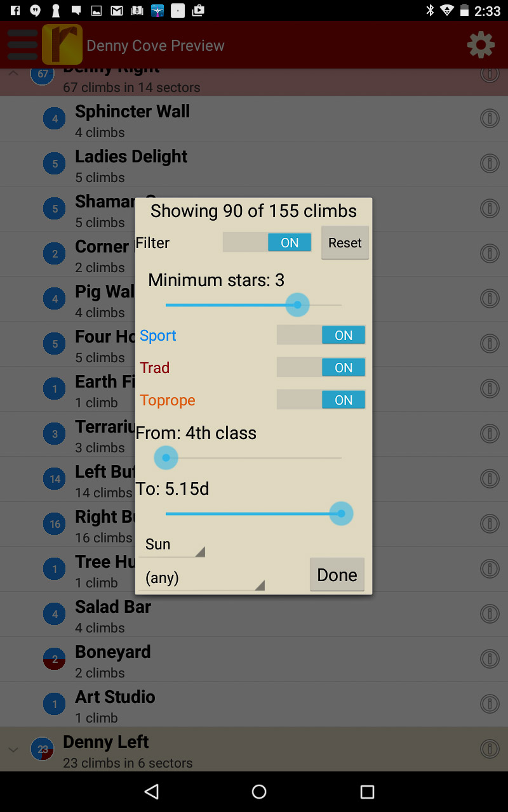
Task: Turn off the Filter switch
Action: point(267,243)
